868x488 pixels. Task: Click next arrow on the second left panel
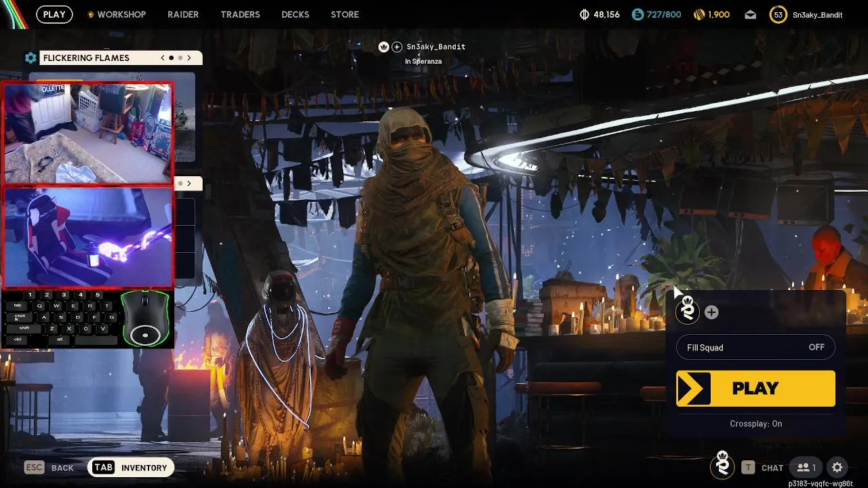point(189,183)
